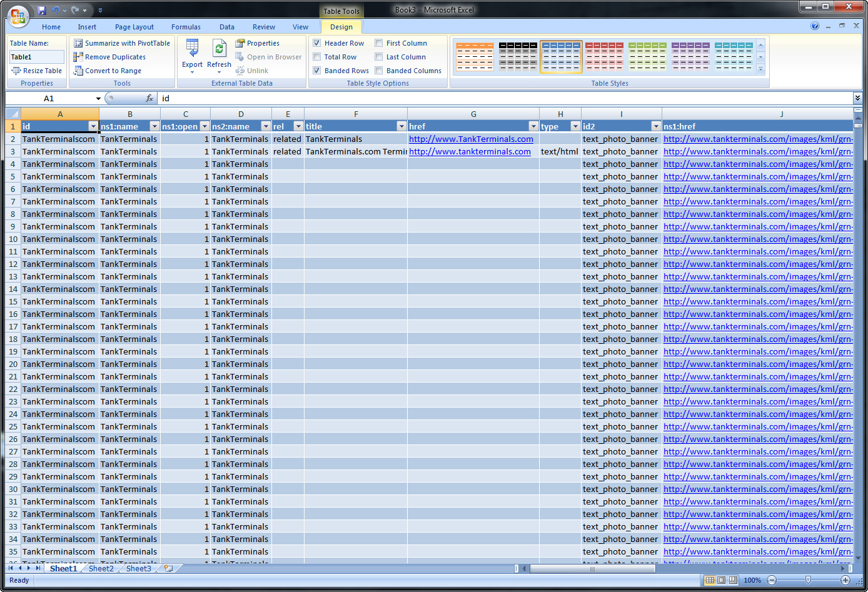
Task: Open the ns1:open column filter dropdown
Action: pyautogui.click(x=204, y=126)
